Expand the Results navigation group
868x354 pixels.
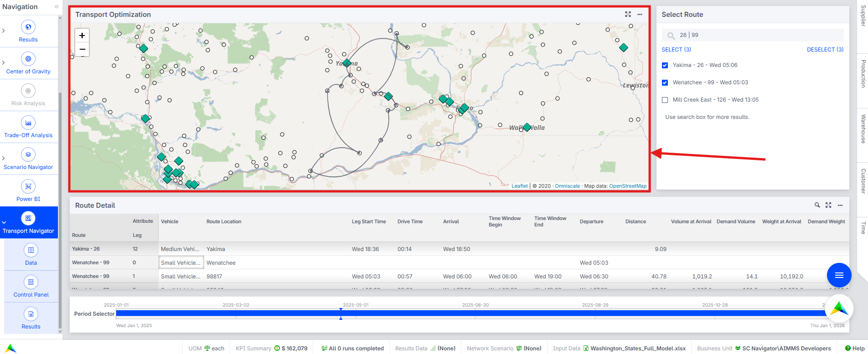pos(4,31)
